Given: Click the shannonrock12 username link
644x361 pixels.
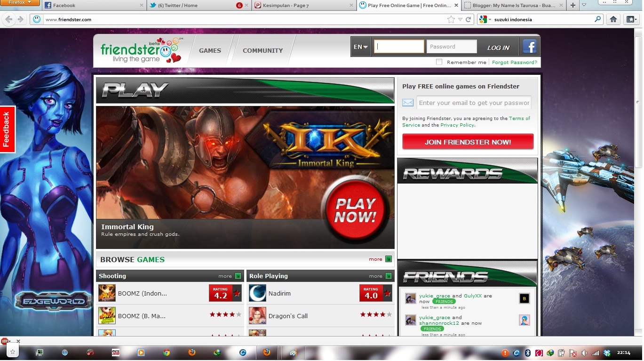Looking at the screenshot, I should pos(439,323).
